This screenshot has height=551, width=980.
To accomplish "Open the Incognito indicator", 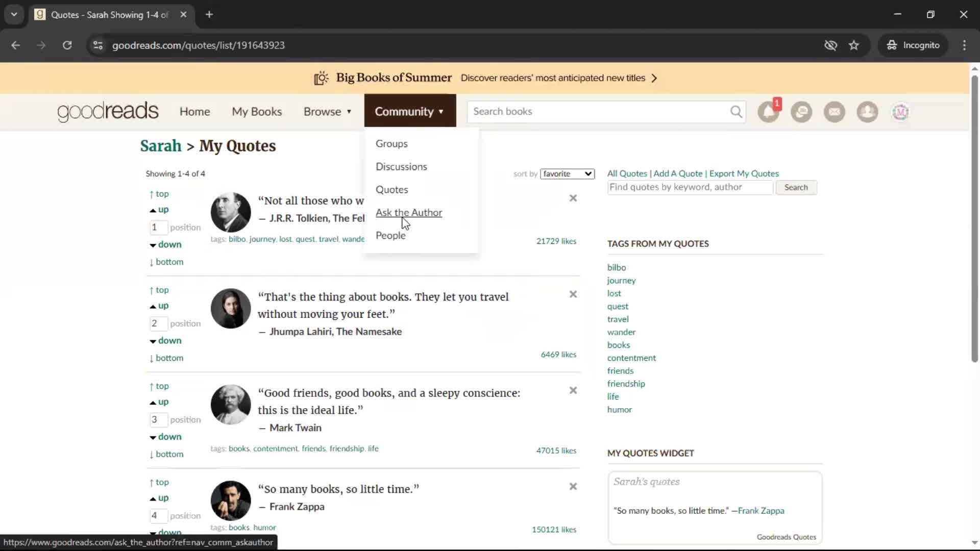I will pyautogui.click(x=913, y=45).
